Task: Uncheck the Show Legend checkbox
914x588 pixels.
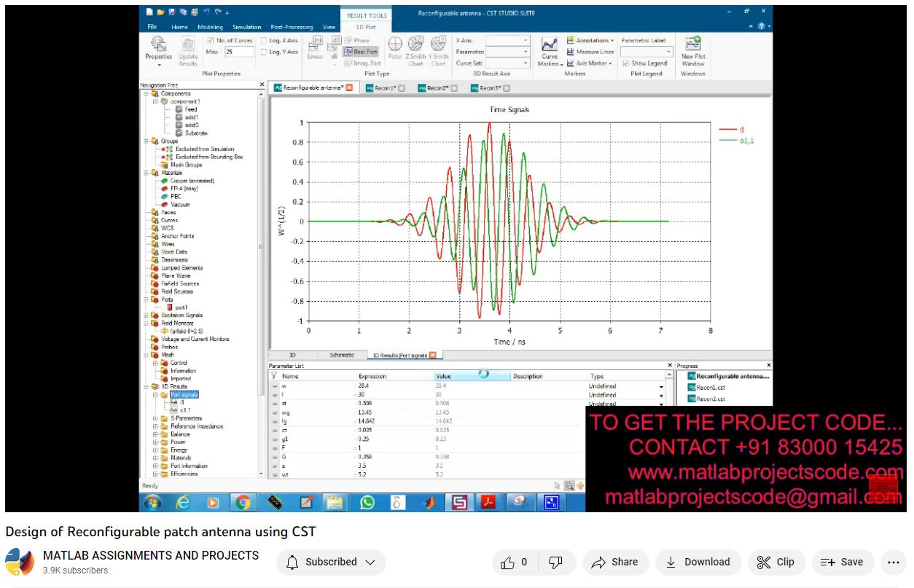Action: pos(625,63)
